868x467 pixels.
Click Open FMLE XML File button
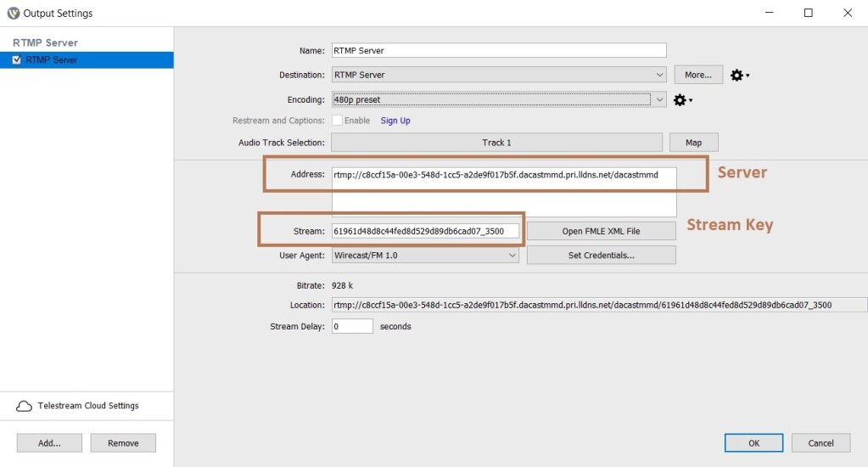601,231
